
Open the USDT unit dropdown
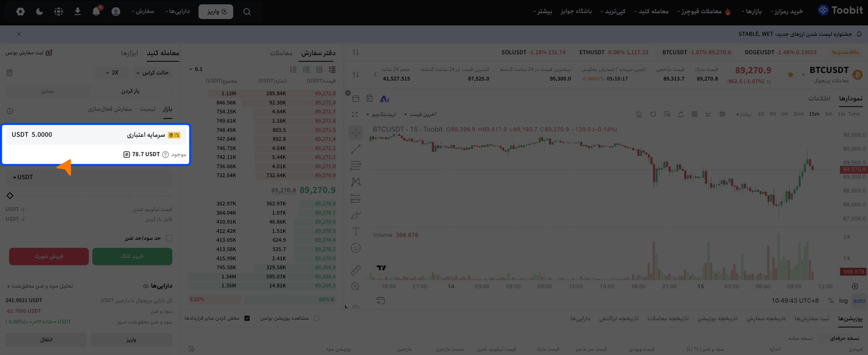click(23, 177)
